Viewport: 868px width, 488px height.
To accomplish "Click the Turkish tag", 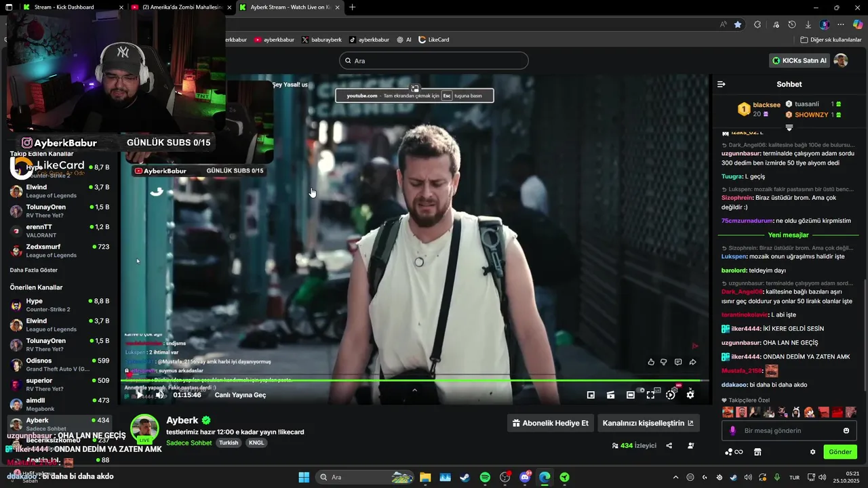I will tap(229, 443).
